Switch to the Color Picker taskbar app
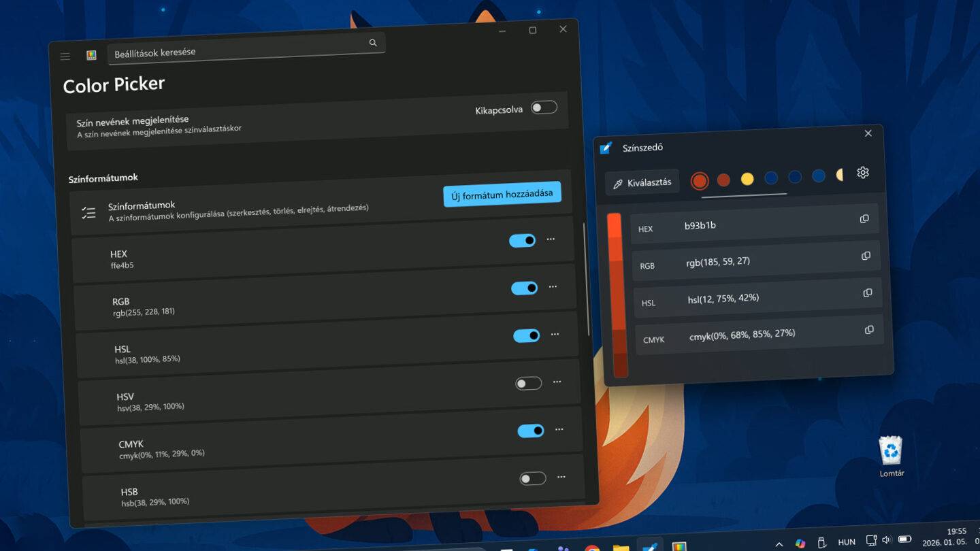Image resolution: width=980 pixels, height=551 pixels. pyautogui.click(x=650, y=546)
